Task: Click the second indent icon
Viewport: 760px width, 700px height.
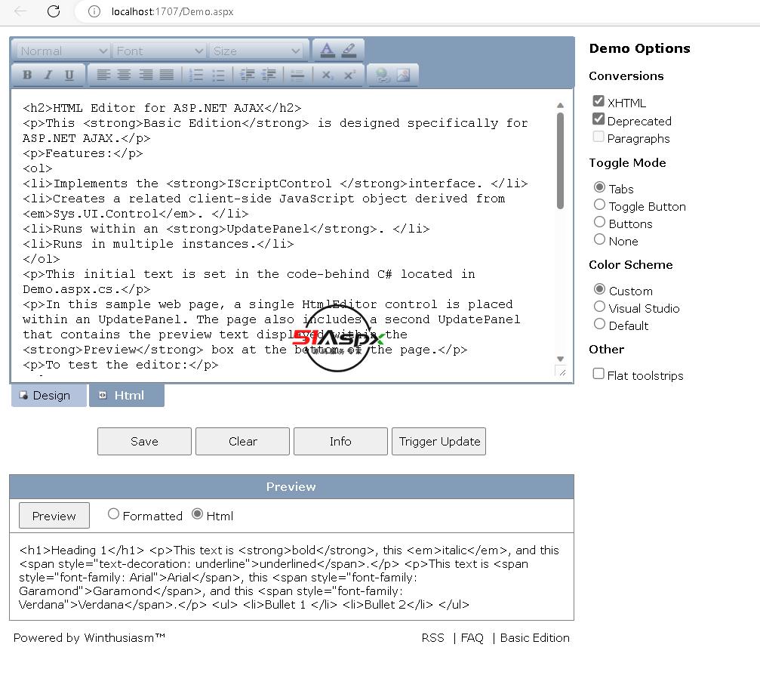Action: point(269,76)
